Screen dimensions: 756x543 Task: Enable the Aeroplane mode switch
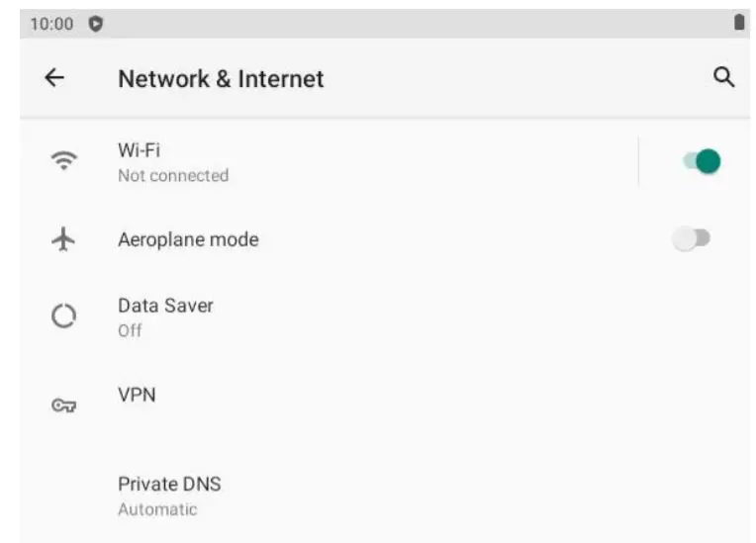point(692,238)
